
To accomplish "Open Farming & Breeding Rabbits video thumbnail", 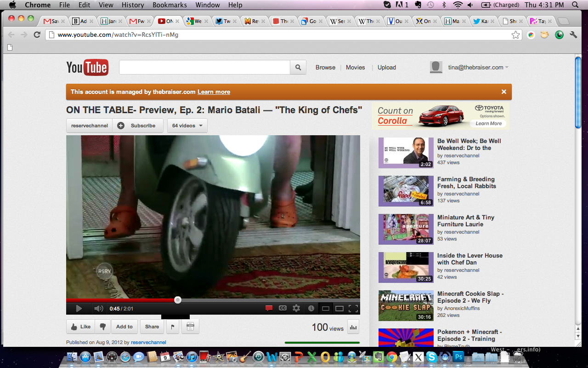I will tap(406, 191).
